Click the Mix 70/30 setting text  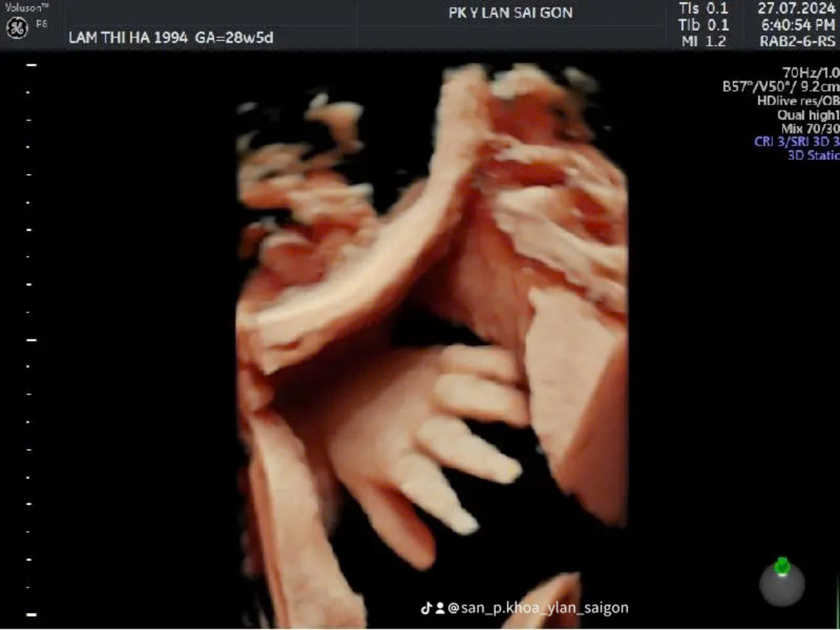tap(810, 128)
